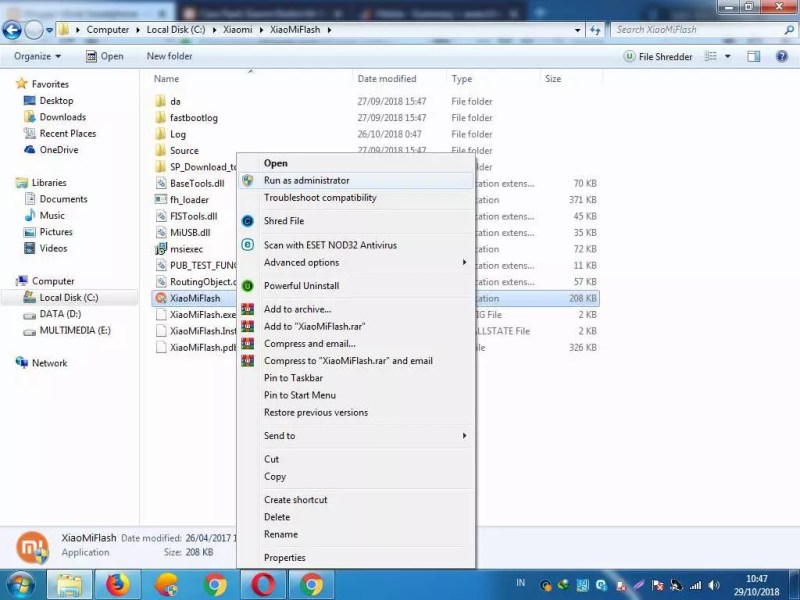800x600 pixels.
Task: Click the blue Shred File icon
Action: point(247,221)
